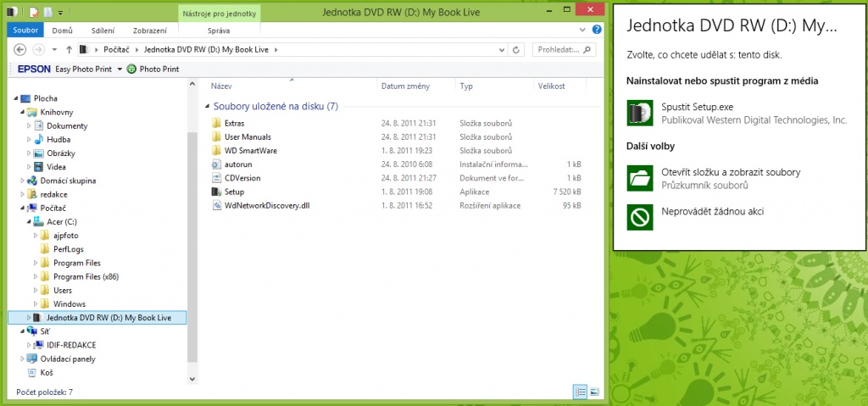Open recent locations dropdown arrow

pyautogui.click(x=54, y=50)
